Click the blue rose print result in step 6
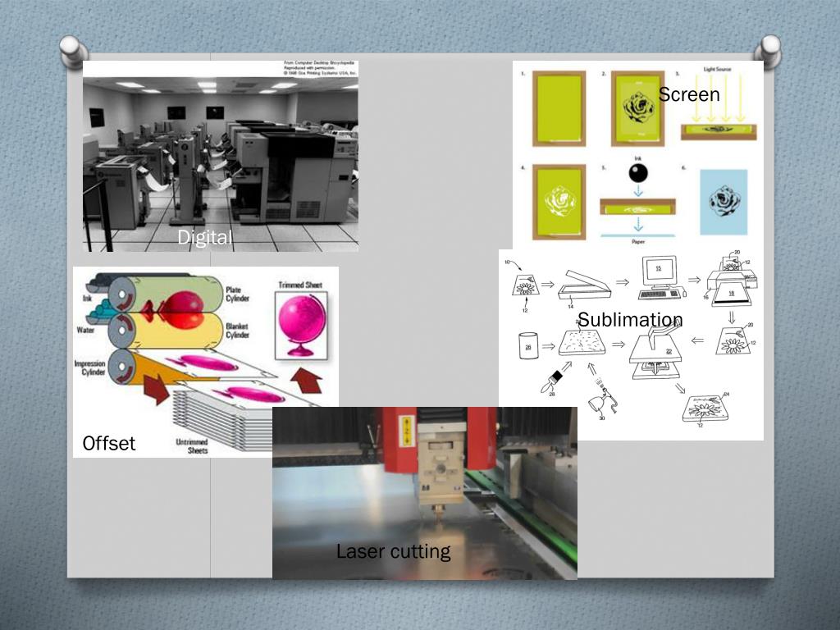This screenshot has width=840, height=630. [x=724, y=202]
